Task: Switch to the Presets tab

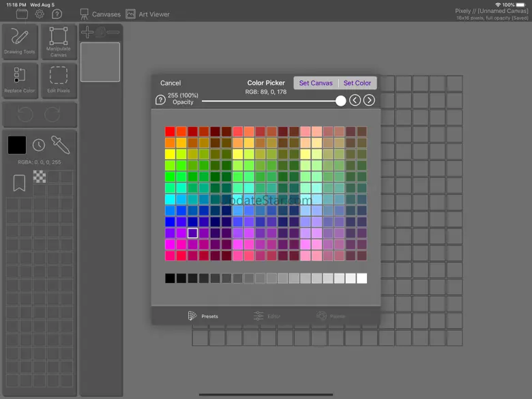Action: click(203, 316)
